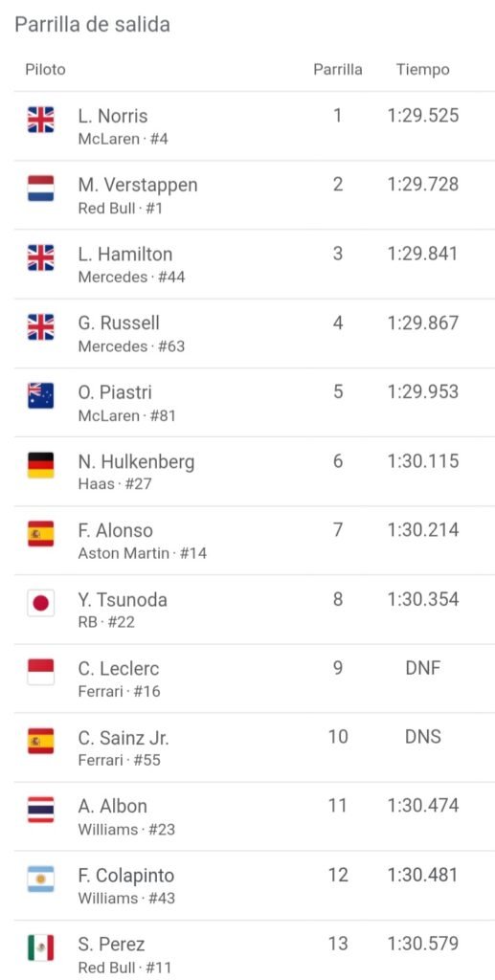Click the Netherlands flag next to M. Verstappen
Image resolution: width=495 pixels, height=980 pixels.
click(x=40, y=189)
